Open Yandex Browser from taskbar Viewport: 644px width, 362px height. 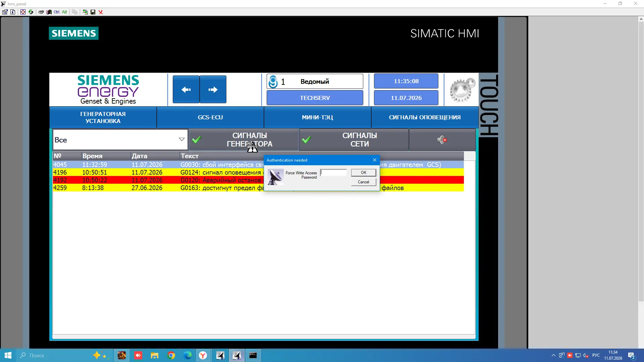point(203,355)
